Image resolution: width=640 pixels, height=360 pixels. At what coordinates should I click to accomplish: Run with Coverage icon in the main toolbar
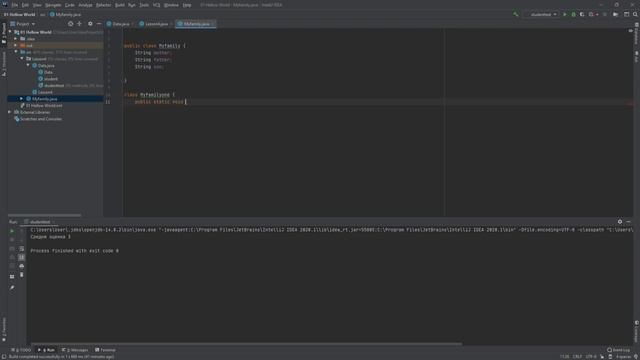[582, 14]
